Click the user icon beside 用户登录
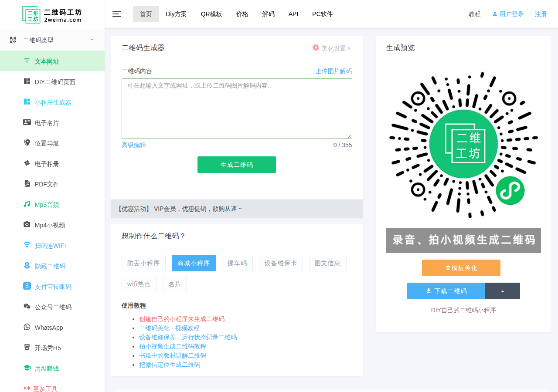Image resolution: width=558 pixels, height=392 pixels. pos(495,14)
